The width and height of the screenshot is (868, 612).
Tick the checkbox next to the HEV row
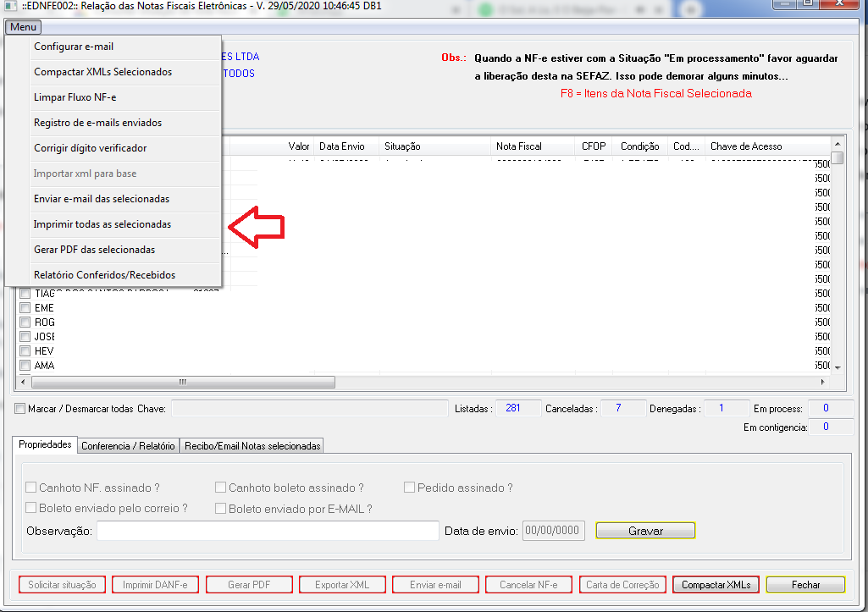25,351
